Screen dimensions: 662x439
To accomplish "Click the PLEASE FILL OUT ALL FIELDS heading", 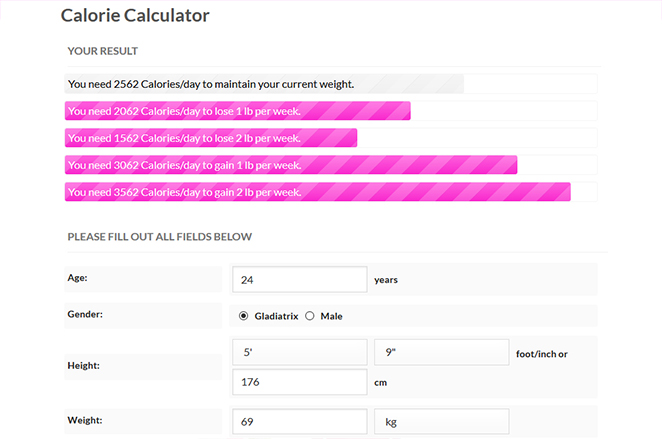I will pyautogui.click(x=159, y=237).
